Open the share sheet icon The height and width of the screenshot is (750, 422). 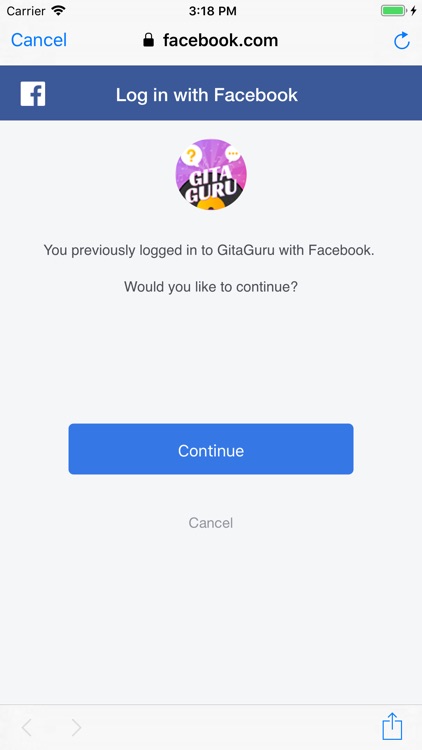pos(392,726)
